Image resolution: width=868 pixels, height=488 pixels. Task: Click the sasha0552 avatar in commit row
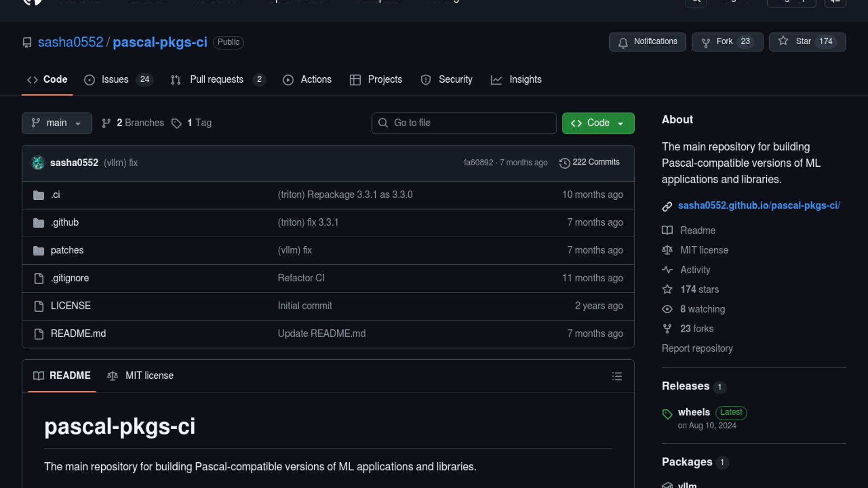click(x=38, y=163)
